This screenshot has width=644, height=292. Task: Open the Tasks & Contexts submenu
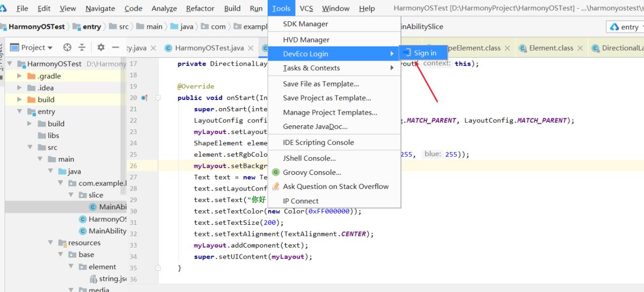pos(311,68)
